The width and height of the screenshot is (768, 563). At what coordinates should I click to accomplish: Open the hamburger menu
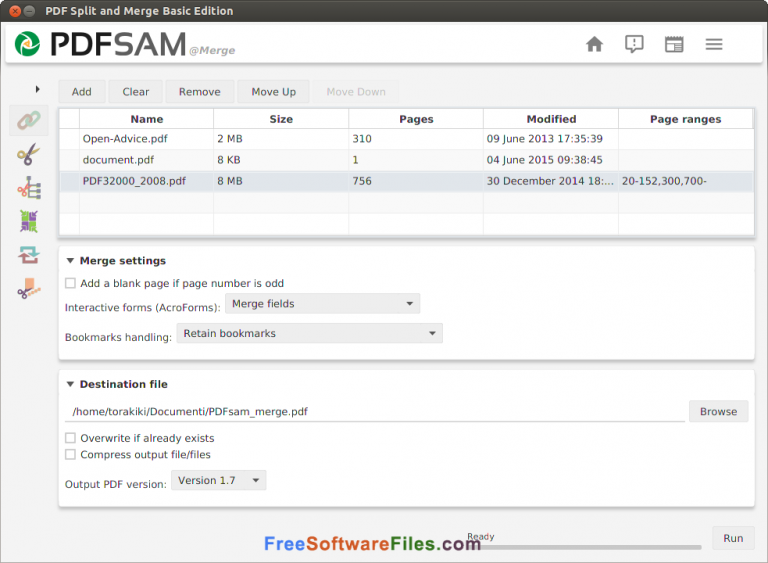point(714,44)
